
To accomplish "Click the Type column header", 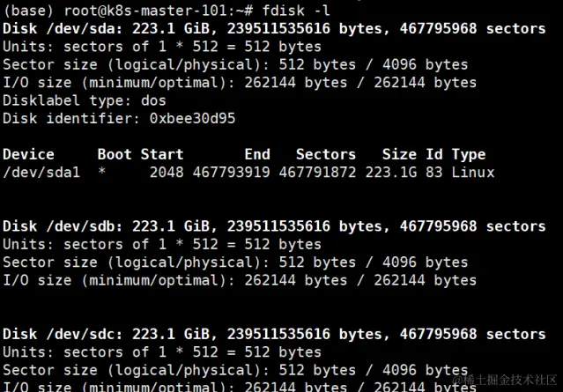I will (469, 154).
